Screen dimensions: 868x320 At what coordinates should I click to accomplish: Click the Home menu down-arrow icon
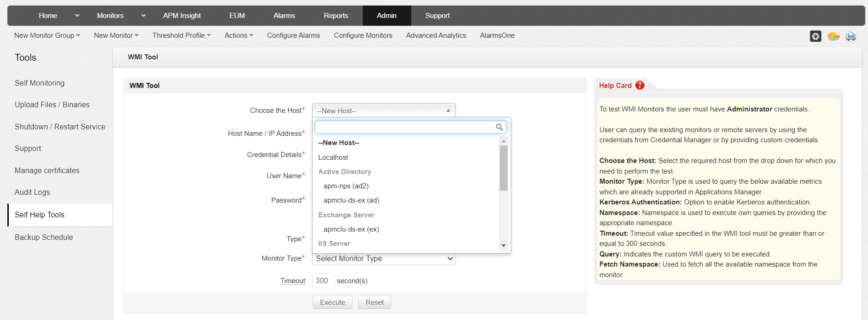point(77,16)
